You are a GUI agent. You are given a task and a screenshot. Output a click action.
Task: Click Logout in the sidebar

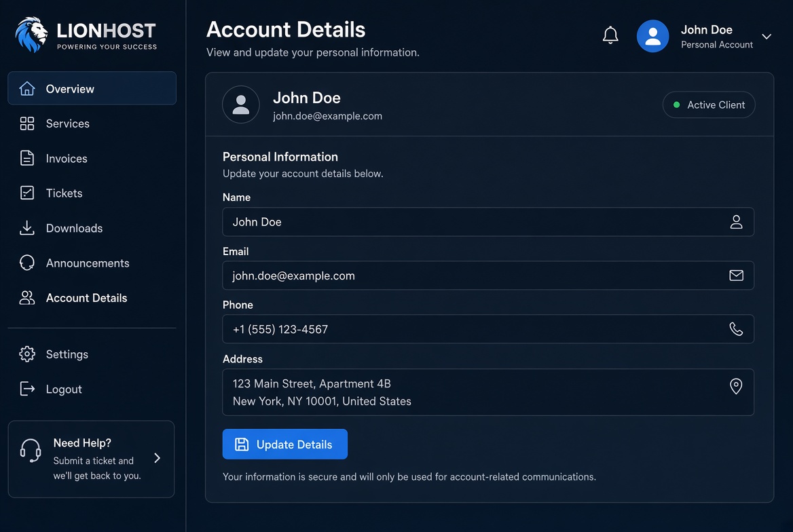coord(92,389)
